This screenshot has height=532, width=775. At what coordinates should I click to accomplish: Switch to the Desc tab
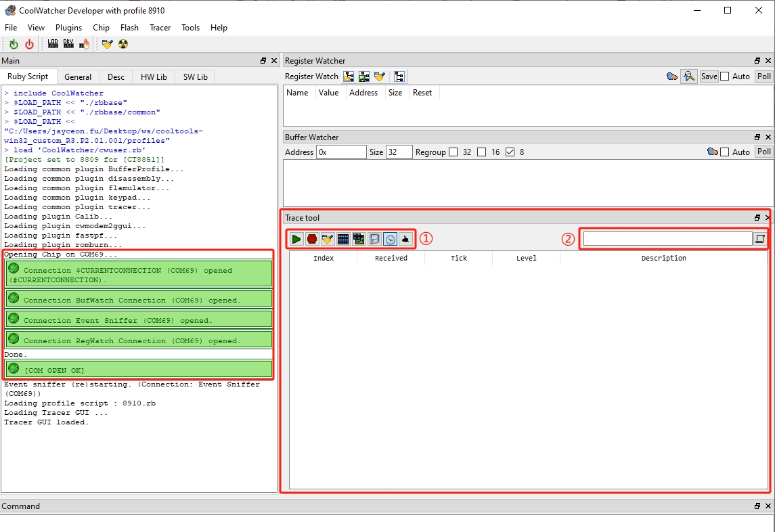(116, 77)
